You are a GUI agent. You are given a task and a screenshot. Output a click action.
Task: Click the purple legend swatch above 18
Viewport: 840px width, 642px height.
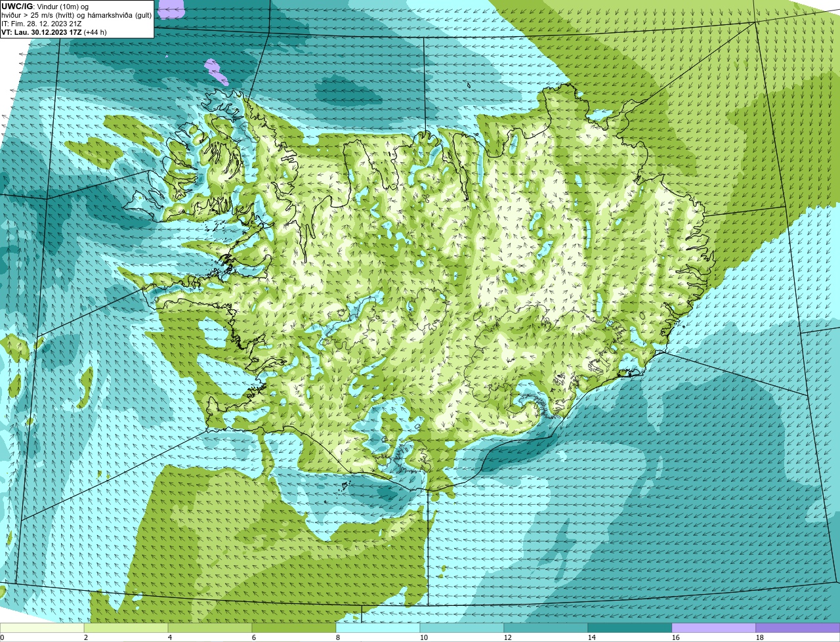coord(798,628)
